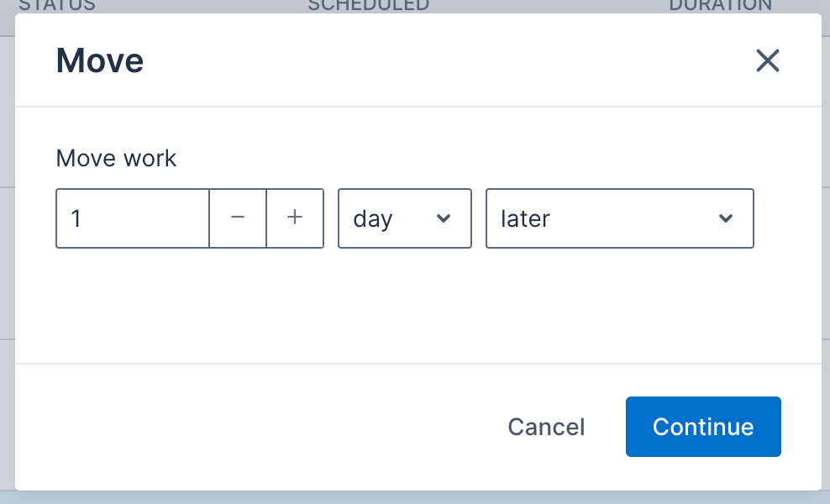
Task: Click the plus icon to increment value
Action: 295,218
